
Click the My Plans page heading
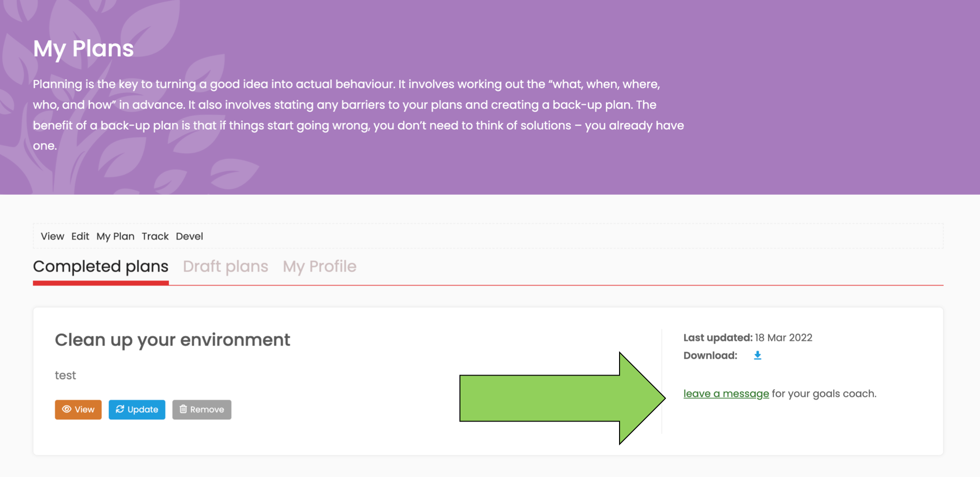[83, 48]
